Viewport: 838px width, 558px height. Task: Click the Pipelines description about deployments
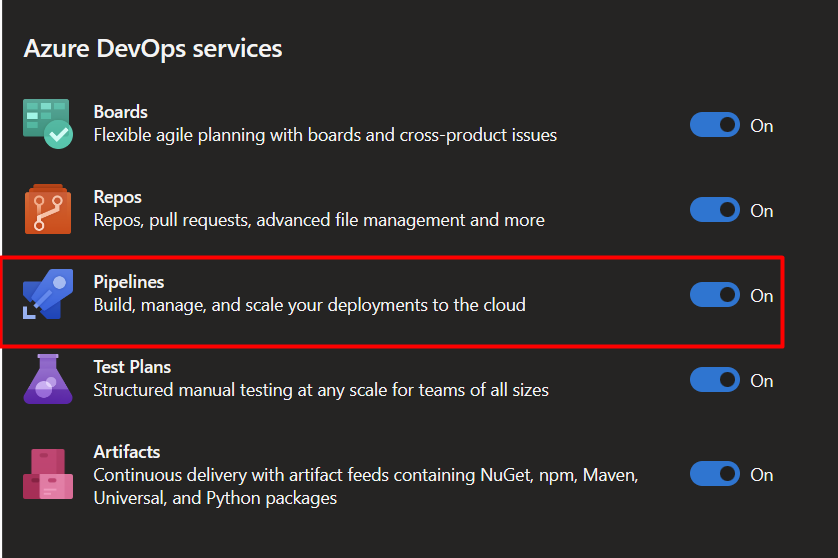tap(309, 305)
